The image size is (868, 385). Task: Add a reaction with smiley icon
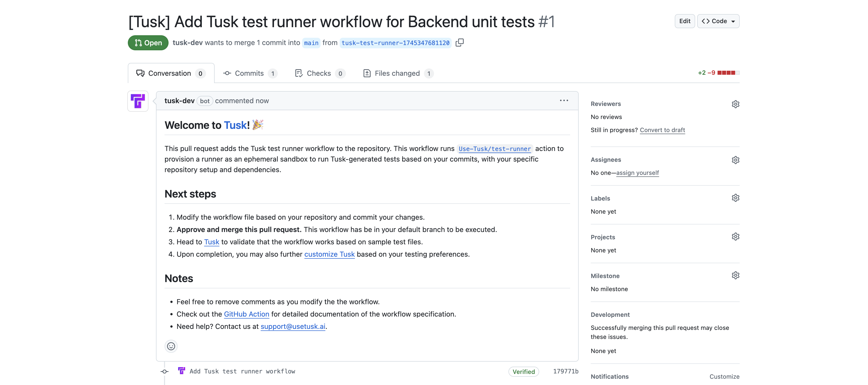tap(171, 346)
